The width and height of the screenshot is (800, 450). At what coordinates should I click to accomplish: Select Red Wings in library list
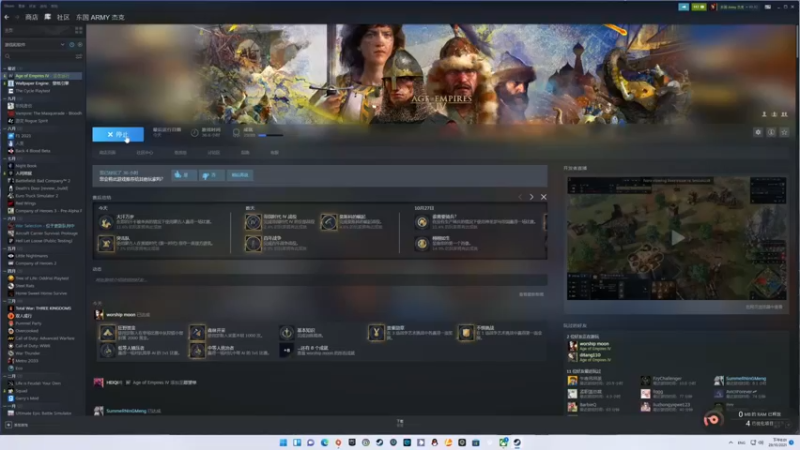[x=43, y=203]
